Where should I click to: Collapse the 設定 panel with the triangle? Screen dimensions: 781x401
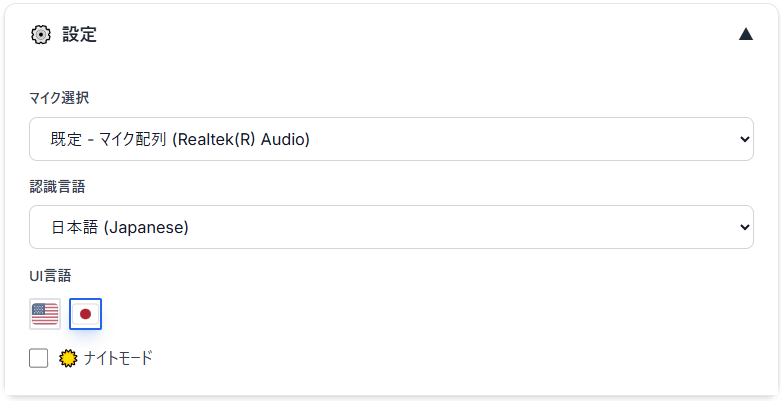pyautogui.click(x=746, y=34)
